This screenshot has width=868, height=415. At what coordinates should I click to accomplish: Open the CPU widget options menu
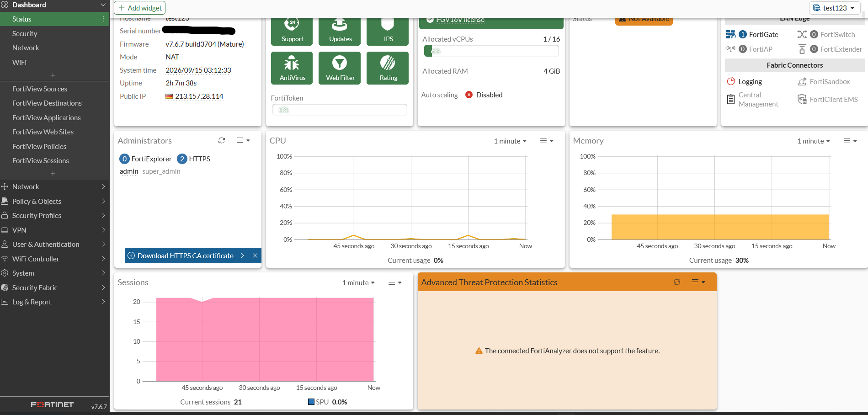547,141
